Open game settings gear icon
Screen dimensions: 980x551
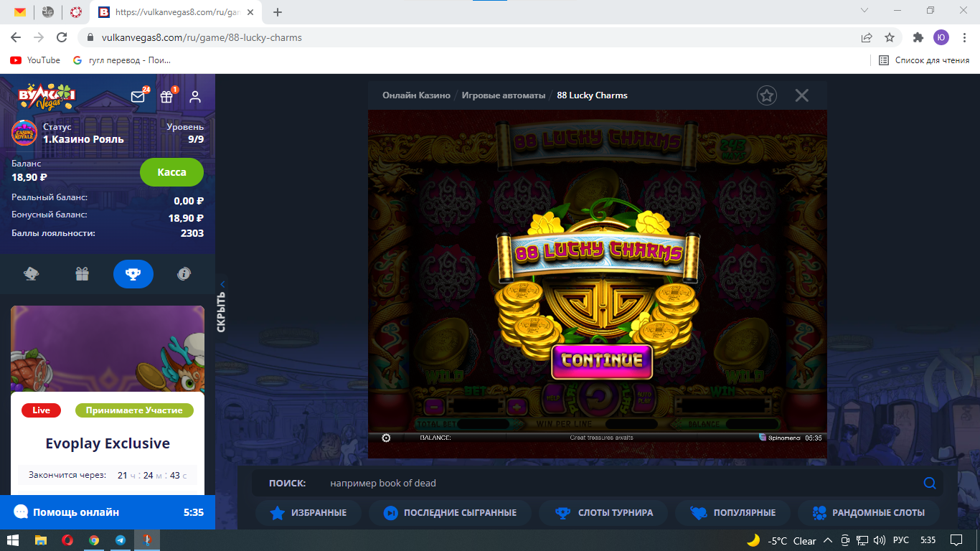click(x=386, y=438)
